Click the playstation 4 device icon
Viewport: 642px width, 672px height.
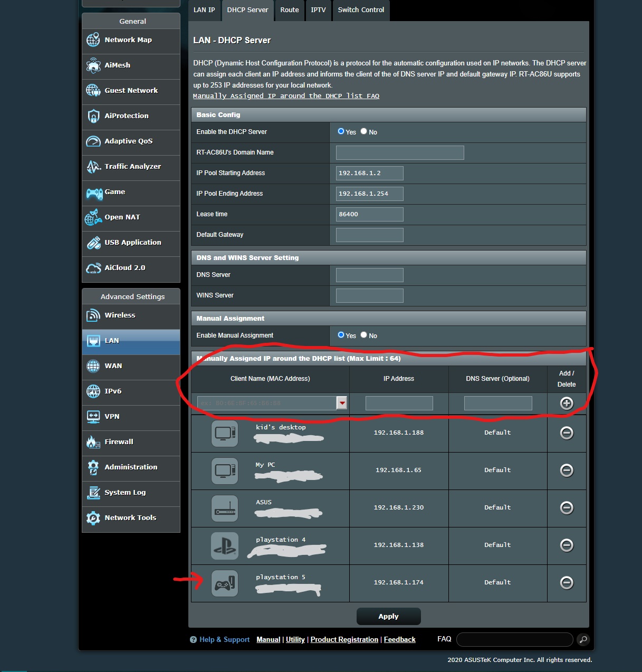[x=225, y=546]
